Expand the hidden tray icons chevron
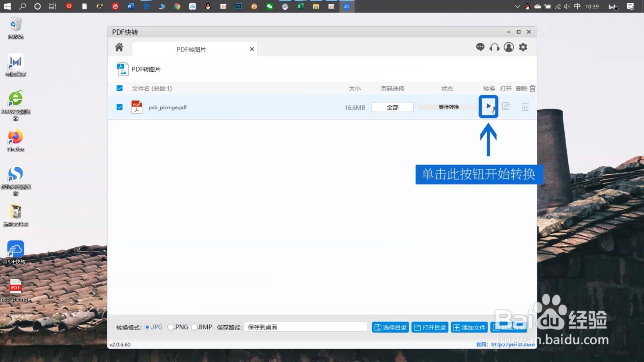 click(517, 6)
